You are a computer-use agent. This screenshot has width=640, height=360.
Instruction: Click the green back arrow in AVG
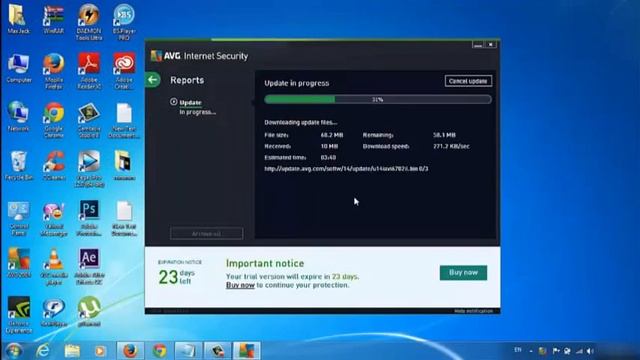click(153, 80)
